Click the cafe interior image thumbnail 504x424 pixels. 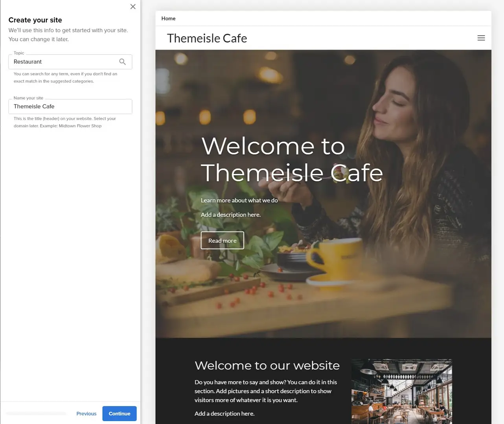coord(401,391)
